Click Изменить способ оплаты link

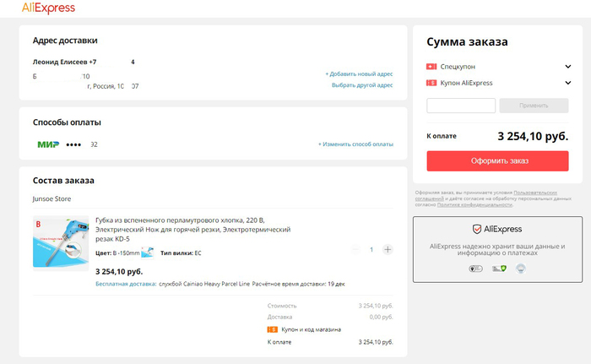(x=355, y=144)
